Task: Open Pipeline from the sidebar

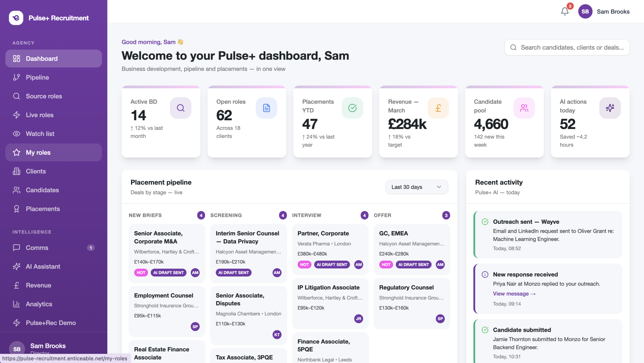Action: pyautogui.click(x=54, y=77)
